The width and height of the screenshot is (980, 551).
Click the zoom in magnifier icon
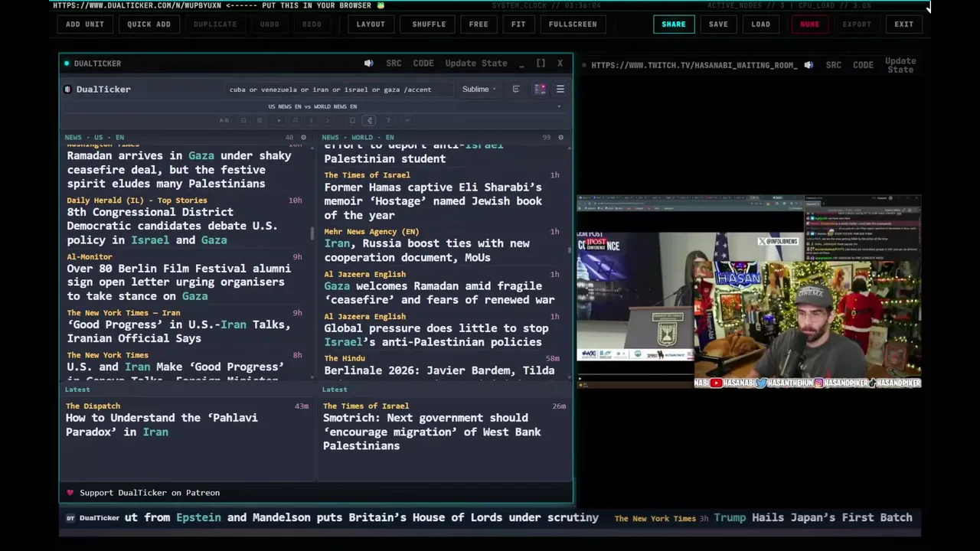tap(260, 120)
